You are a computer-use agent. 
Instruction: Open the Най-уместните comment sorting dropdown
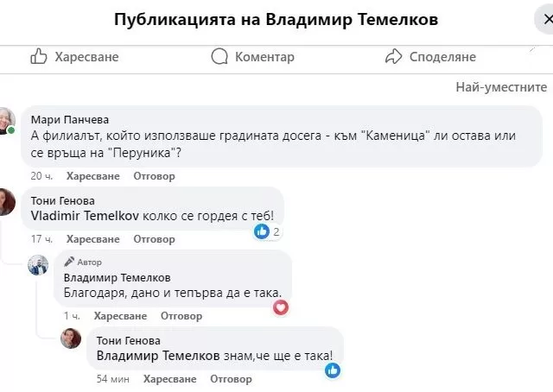[501, 87]
